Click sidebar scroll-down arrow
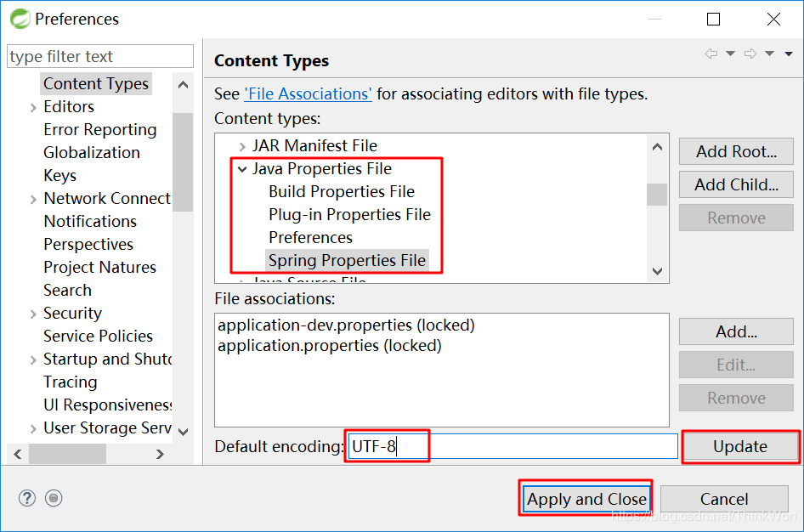The image size is (804, 532). point(183,432)
